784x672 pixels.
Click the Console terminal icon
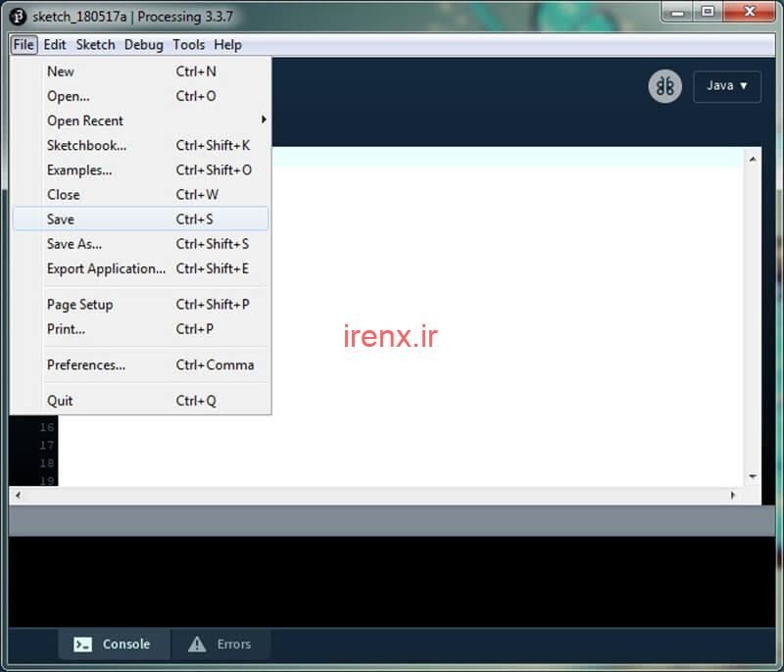click(x=83, y=644)
